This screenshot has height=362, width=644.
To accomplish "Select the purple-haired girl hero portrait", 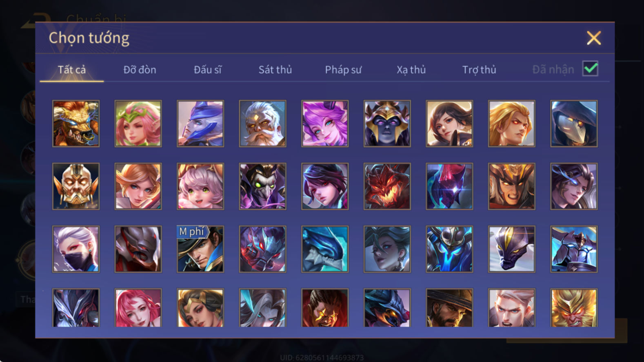I will pyautogui.click(x=325, y=124).
